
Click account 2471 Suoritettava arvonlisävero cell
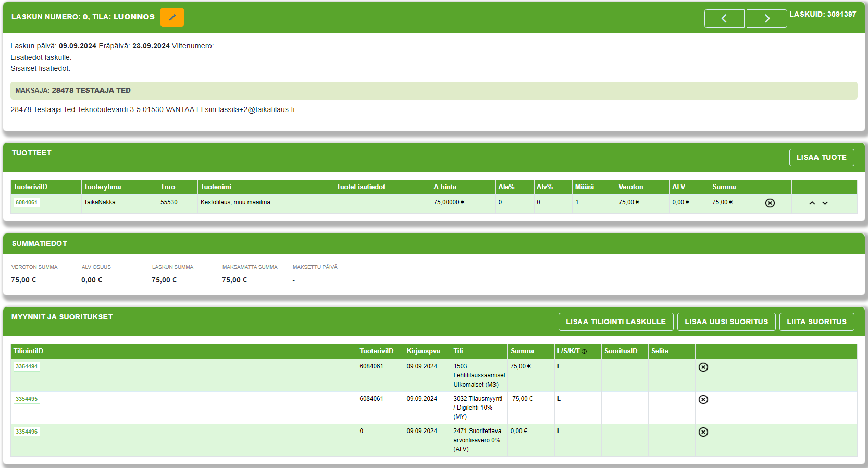479,440
